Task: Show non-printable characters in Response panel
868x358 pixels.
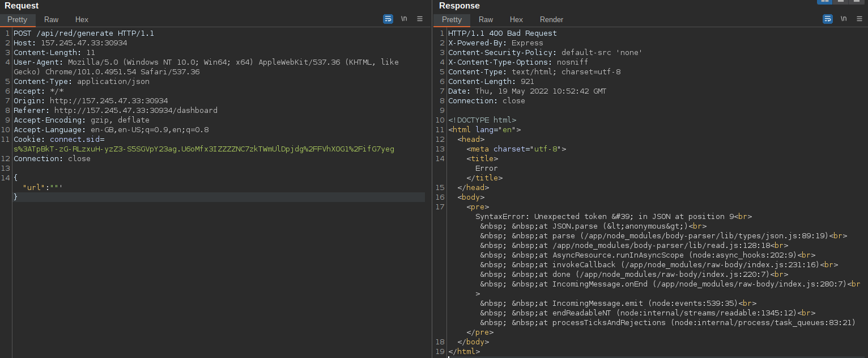Action: point(844,19)
